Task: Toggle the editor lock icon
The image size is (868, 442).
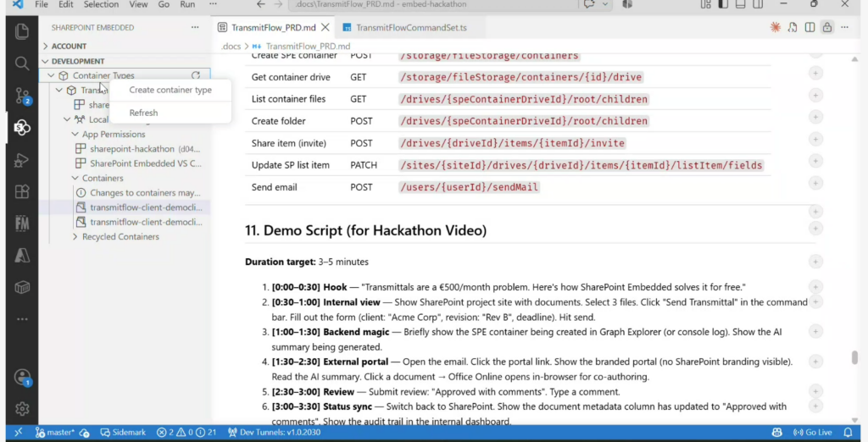Action: (827, 27)
